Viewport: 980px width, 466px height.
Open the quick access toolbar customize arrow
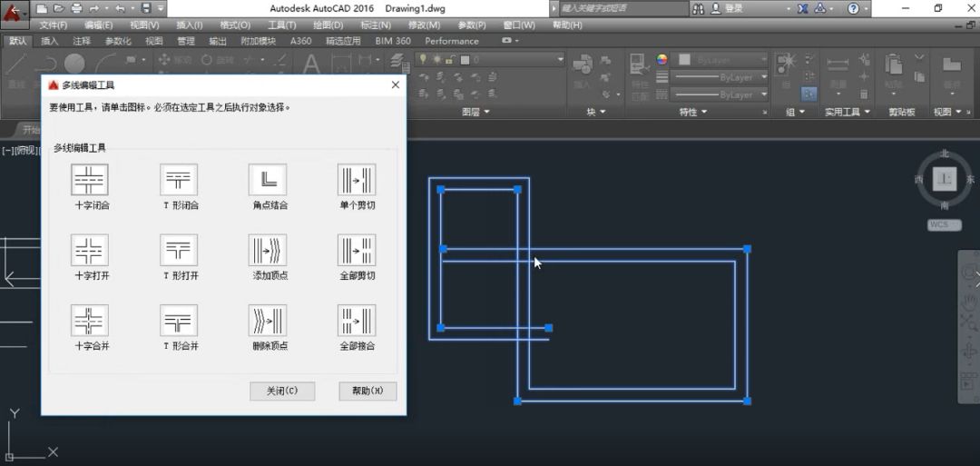click(162, 9)
